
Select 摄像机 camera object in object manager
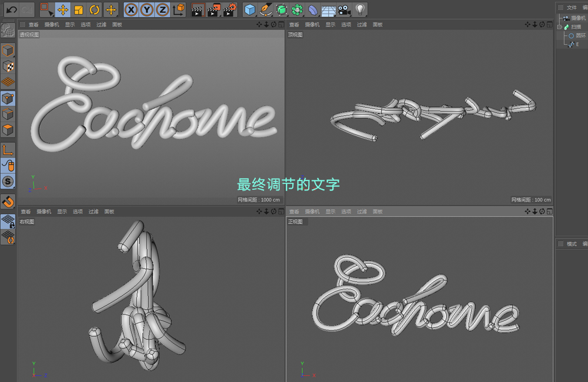click(x=578, y=18)
